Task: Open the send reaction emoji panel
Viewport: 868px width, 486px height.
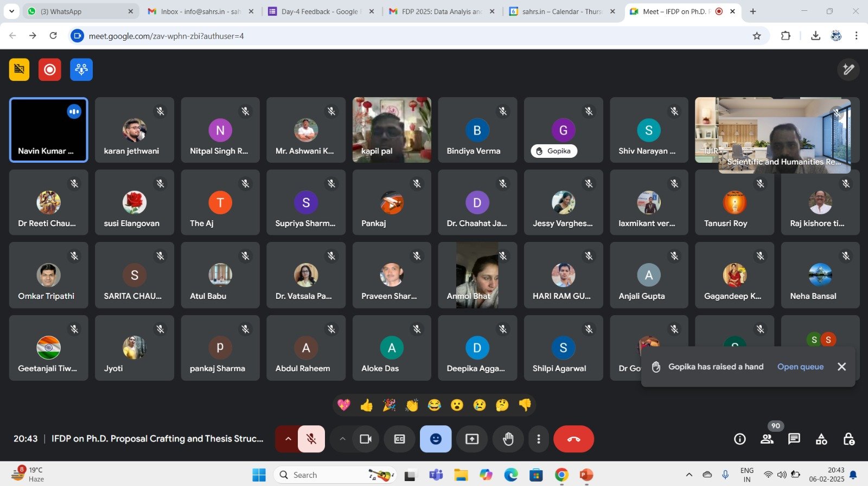Action: [x=435, y=439]
